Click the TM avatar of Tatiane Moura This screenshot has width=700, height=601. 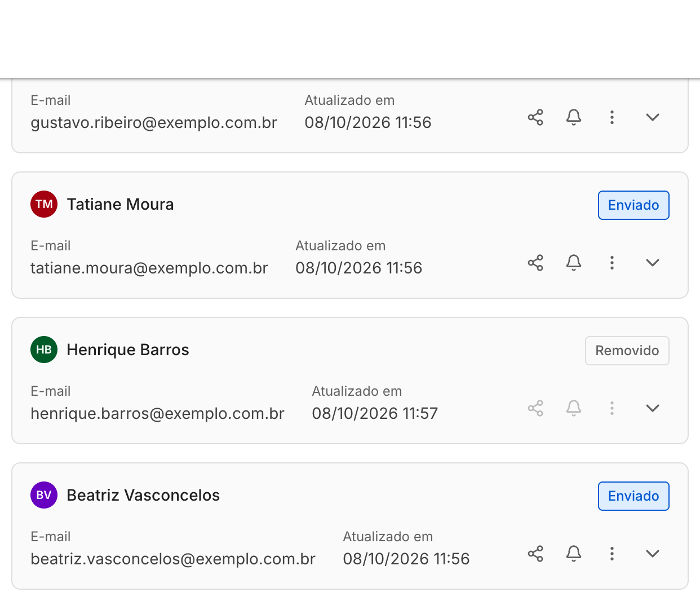click(x=44, y=204)
